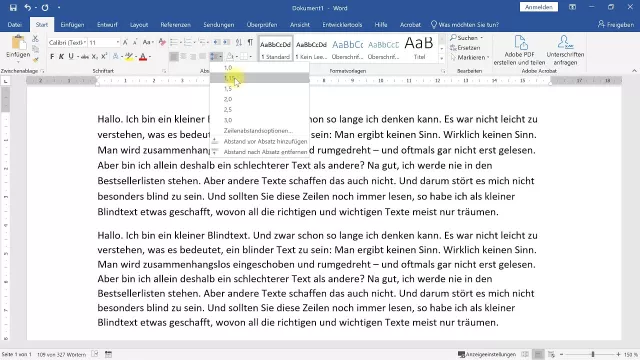Image resolution: width=640 pixels, height=360 pixels.
Task: Click the Save icon in title bar
Action: (x=13, y=8)
